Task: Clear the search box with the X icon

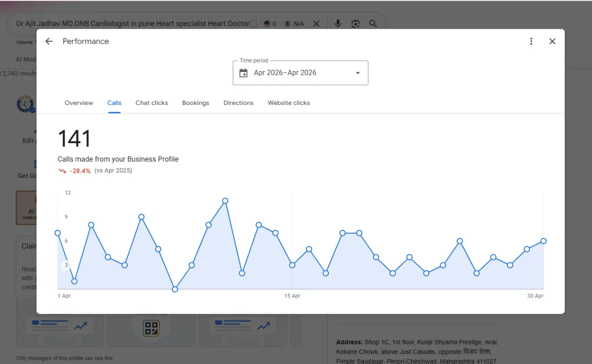Action: point(316,24)
